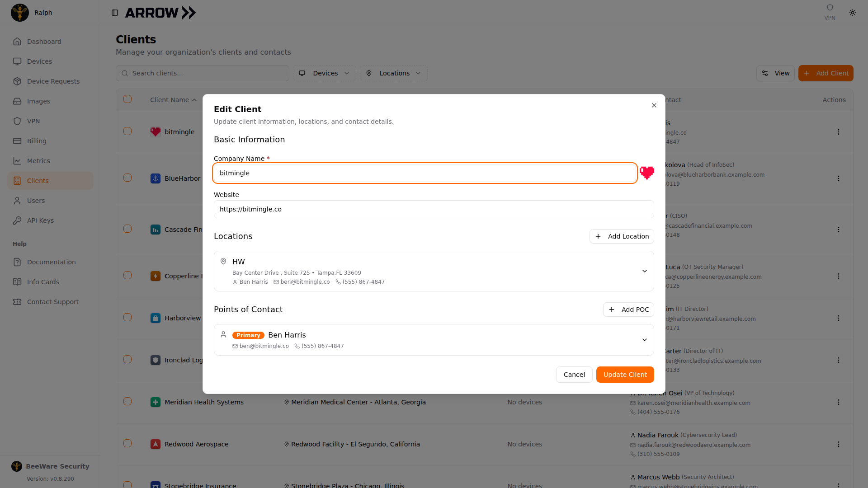The width and height of the screenshot is (868, 488).
Task: Check the Meridian Health Systems checkbox
Action: tap(127, 401)
